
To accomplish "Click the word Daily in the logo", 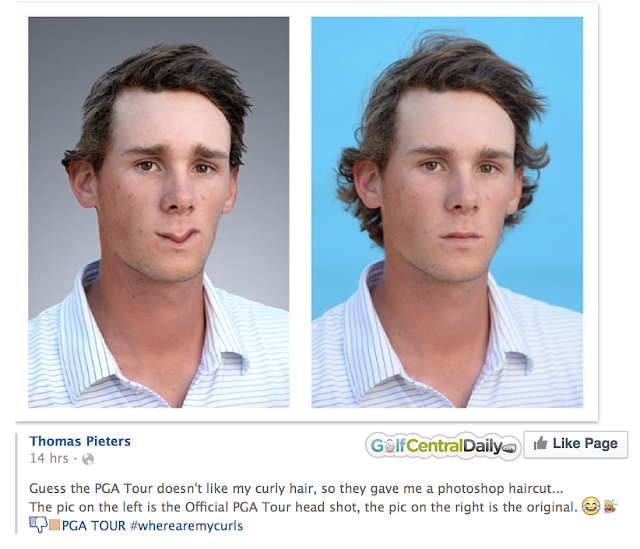I will click(x=482, y=446).
